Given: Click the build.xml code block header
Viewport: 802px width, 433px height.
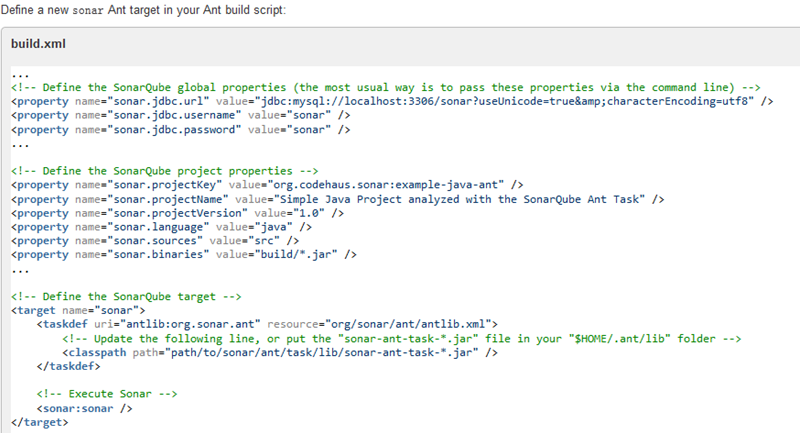Looking at the screenshot, I should coord(38,45).
